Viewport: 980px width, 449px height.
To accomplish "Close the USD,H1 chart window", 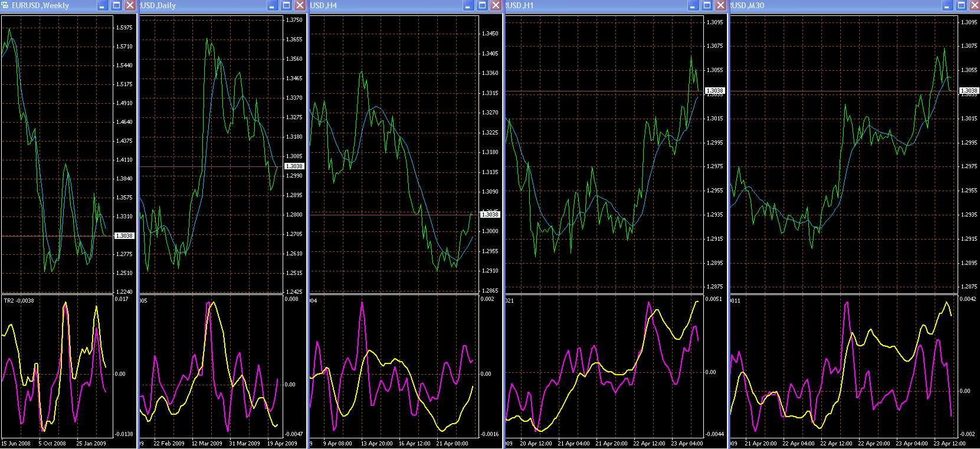I will pos(720,5).
